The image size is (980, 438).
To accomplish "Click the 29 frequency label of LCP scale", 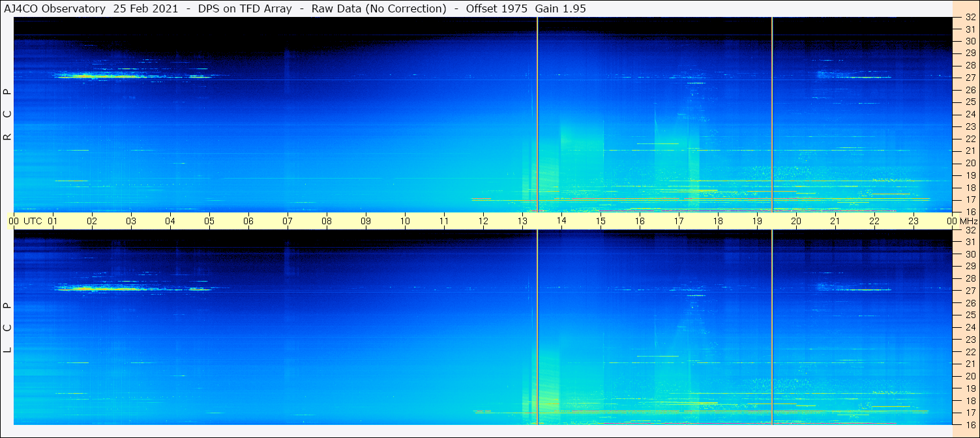I will [970, 266].
